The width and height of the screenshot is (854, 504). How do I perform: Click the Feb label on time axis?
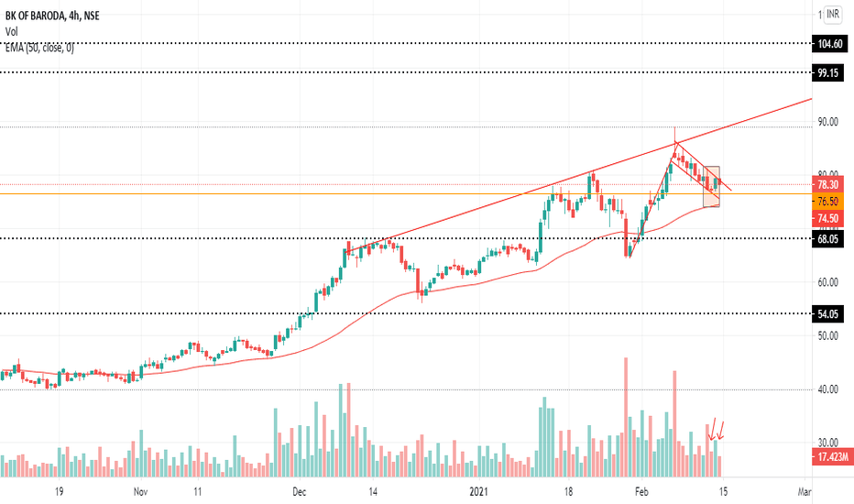(641, 491)
